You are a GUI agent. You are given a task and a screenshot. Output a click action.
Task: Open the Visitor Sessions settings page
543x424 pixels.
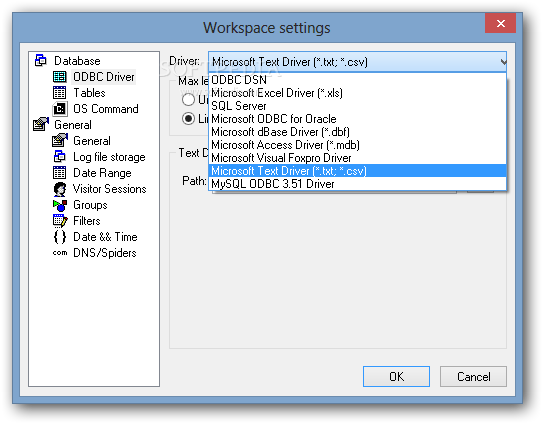[x=109, y=189]
